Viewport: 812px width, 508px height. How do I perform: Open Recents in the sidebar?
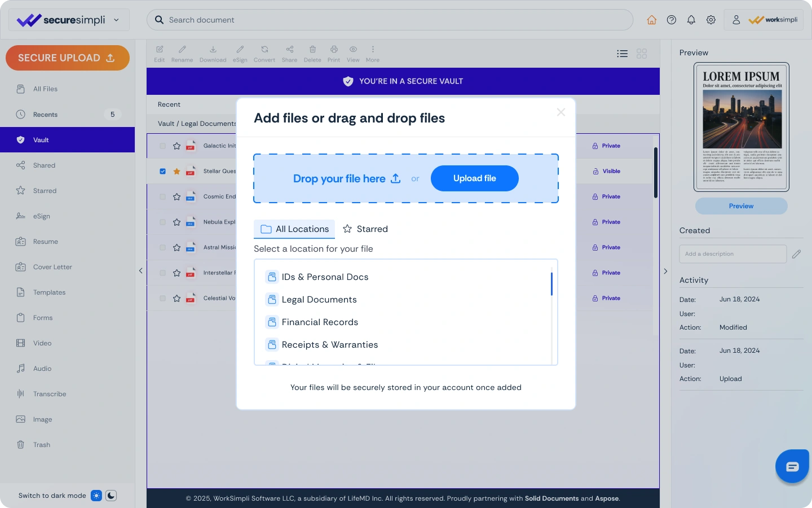[68, 115]
